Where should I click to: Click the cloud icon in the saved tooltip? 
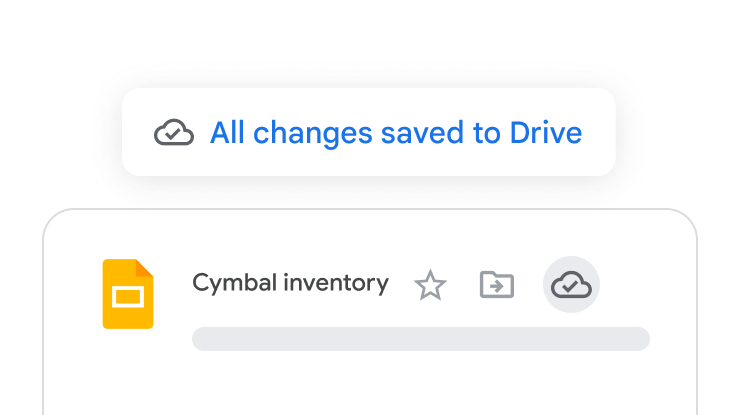[174, 133]
